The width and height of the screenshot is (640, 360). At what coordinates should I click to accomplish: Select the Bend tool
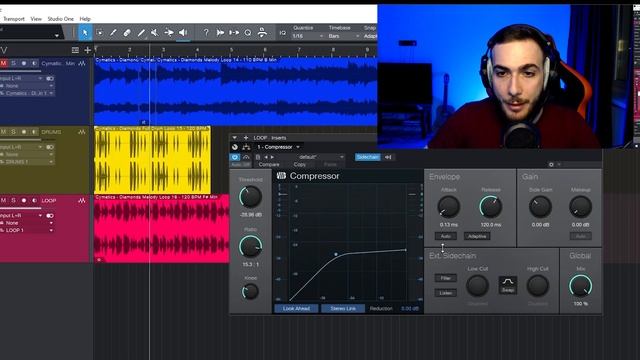point(169,33)
